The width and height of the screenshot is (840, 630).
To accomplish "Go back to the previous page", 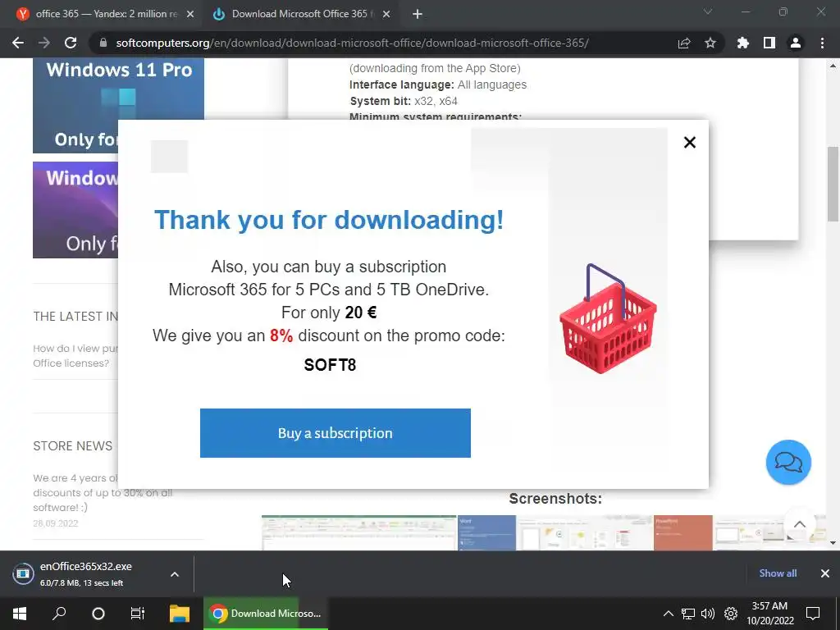I will coord(18,43).
